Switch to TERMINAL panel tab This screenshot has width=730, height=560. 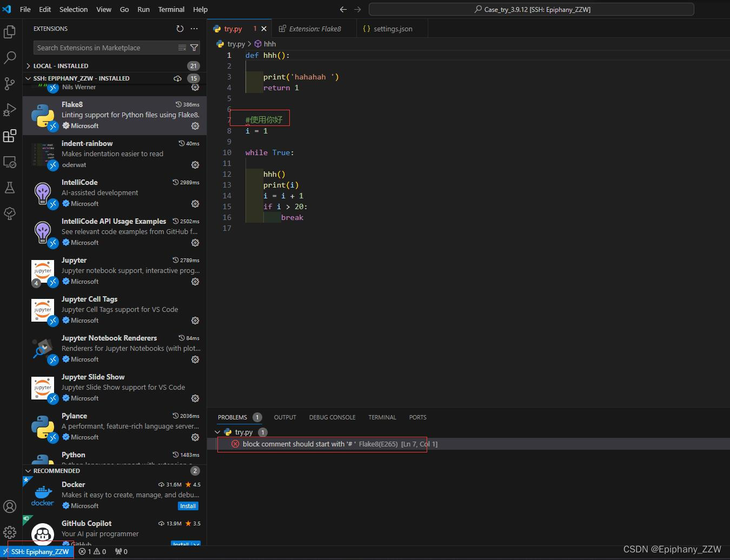382,417
